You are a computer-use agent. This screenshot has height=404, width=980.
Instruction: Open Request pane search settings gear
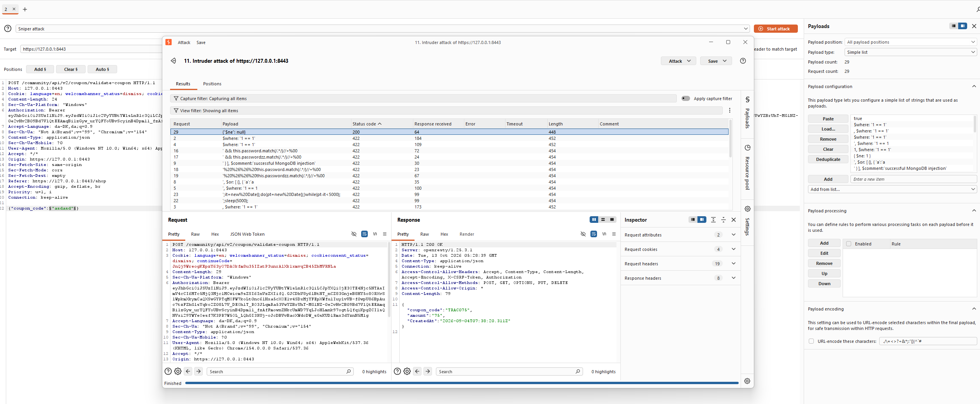[178, 371]
